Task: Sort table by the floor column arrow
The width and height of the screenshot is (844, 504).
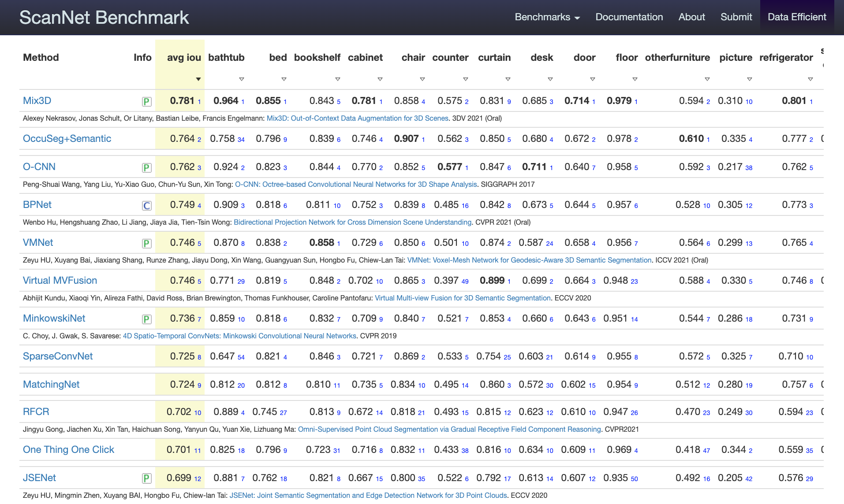Action: tap(635, 79)
